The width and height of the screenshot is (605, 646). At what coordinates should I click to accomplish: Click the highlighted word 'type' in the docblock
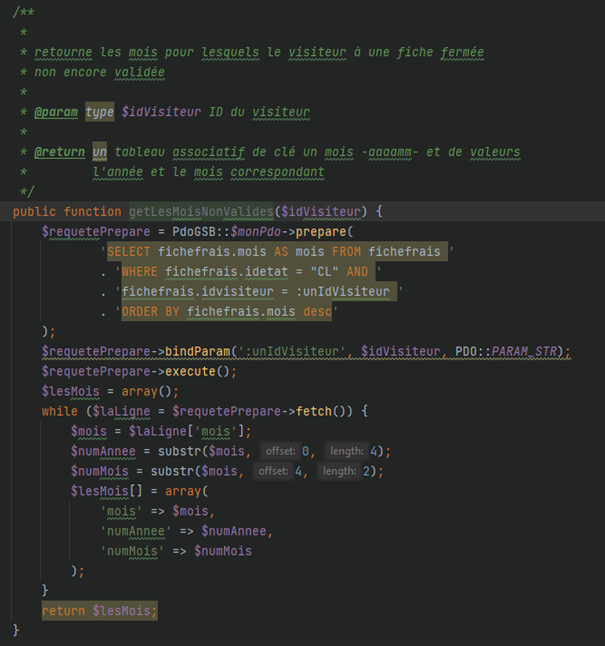tap(99, 112)
